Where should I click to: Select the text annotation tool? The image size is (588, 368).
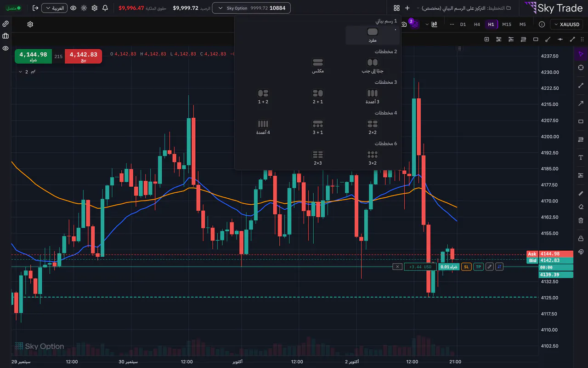pyautogui.click(x=581, y=157)
